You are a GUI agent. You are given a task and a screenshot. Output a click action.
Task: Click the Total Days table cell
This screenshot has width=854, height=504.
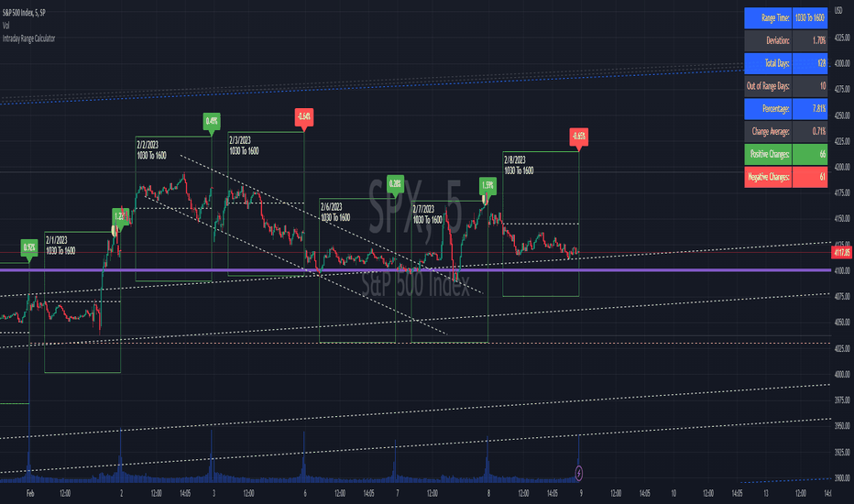769,63
